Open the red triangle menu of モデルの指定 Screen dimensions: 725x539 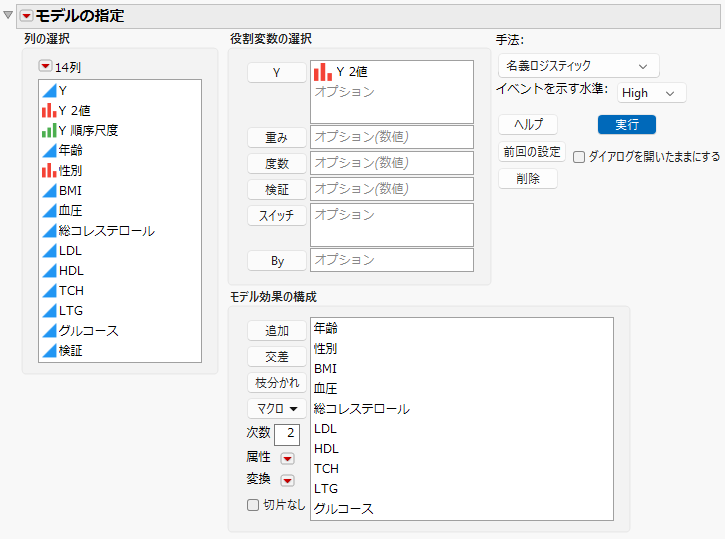coord(26,16)
